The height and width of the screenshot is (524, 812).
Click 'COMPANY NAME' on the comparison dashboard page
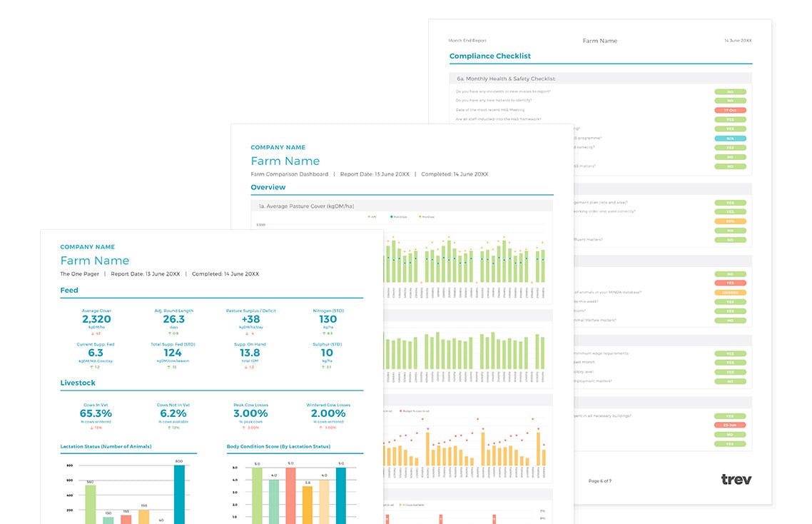tap(278, 147)
